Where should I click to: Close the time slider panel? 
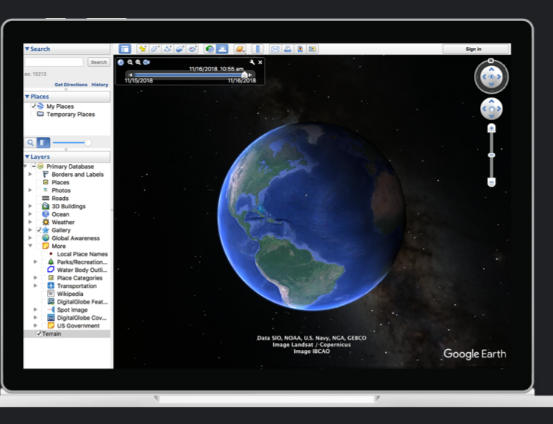point(260,62)
